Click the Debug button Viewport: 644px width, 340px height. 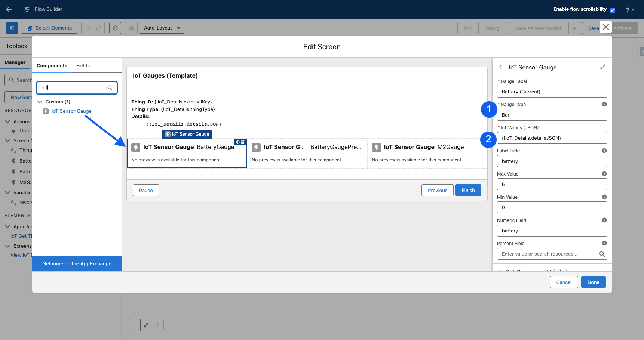click(x=492, y=28)
